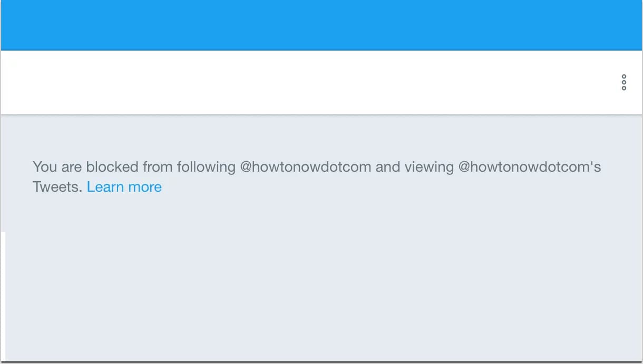The image size is (643, 364).
Task: Click the blue profile header banner
Action: 321,25
